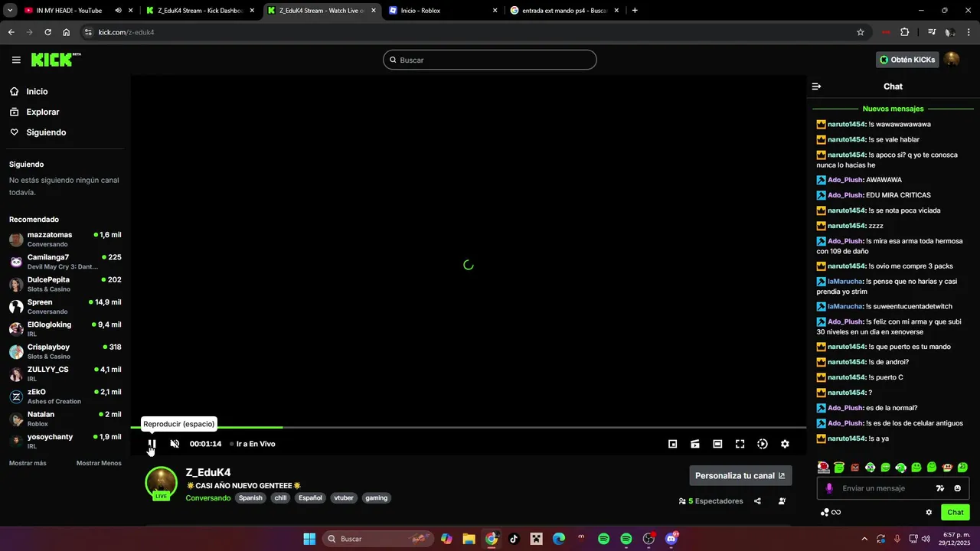Bookmark this page with the star icon
This screenshot has height=551, width=980.
861,32
